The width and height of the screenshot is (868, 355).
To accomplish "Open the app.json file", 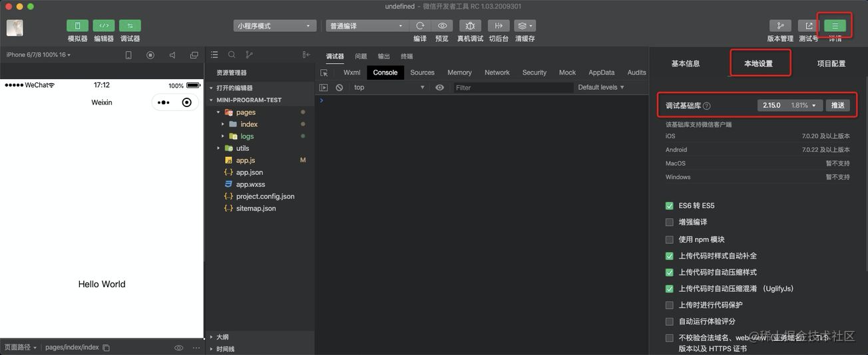I will click(249, 172).
